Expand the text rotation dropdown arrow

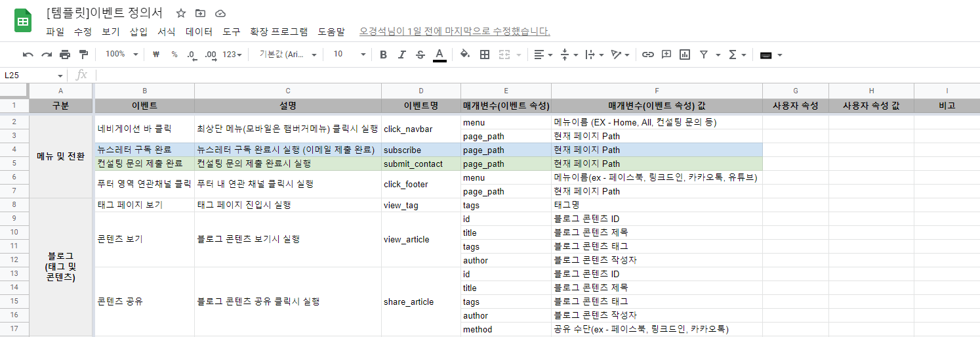[x=627, y=55]
